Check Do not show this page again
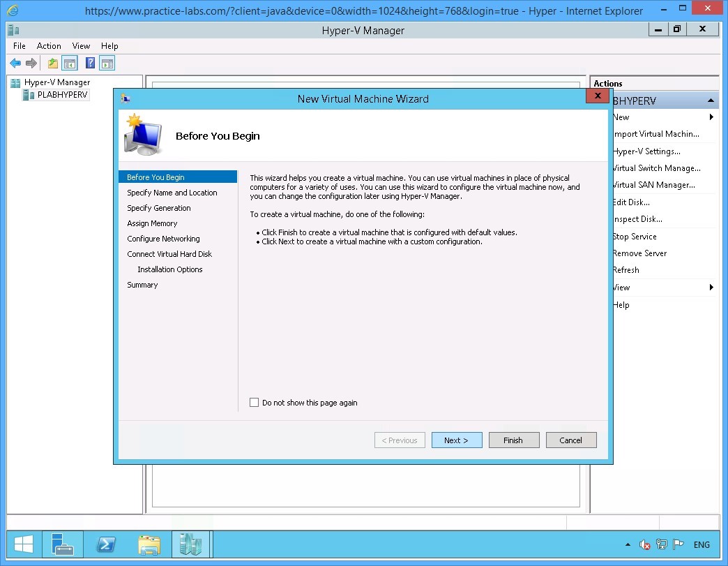 pyautogui.click(x=255, y=402)
